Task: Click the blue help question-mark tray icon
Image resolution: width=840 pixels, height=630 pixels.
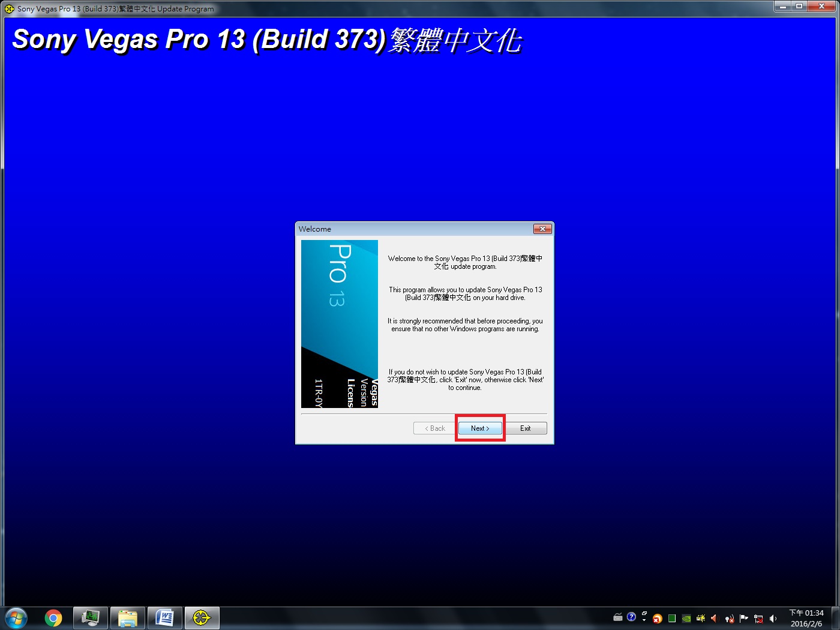Action: point(631,617)
